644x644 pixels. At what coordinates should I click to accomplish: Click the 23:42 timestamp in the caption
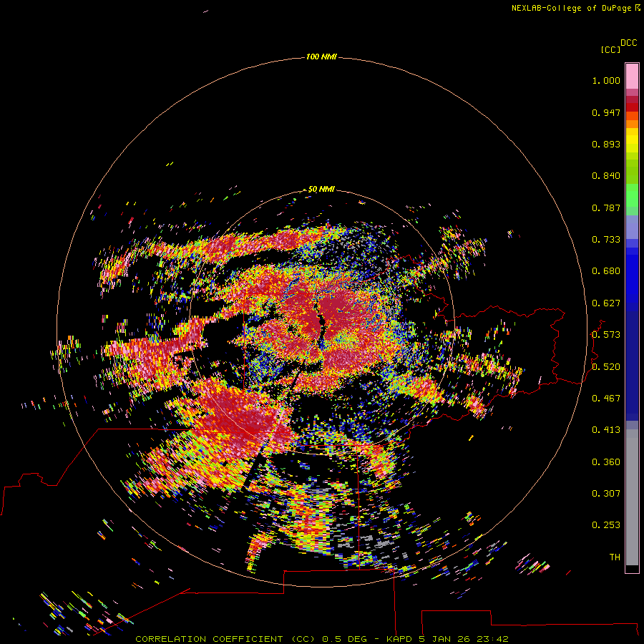493,639
